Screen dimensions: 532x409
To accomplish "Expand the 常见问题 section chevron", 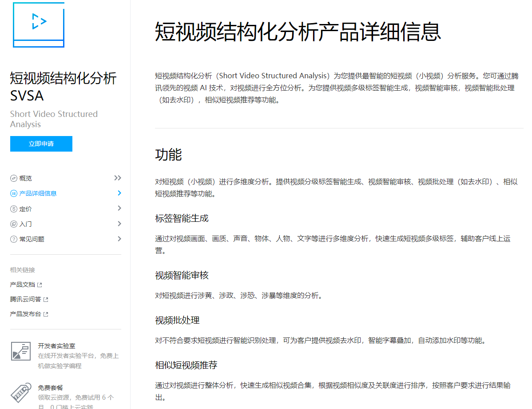I will (119, 239).
